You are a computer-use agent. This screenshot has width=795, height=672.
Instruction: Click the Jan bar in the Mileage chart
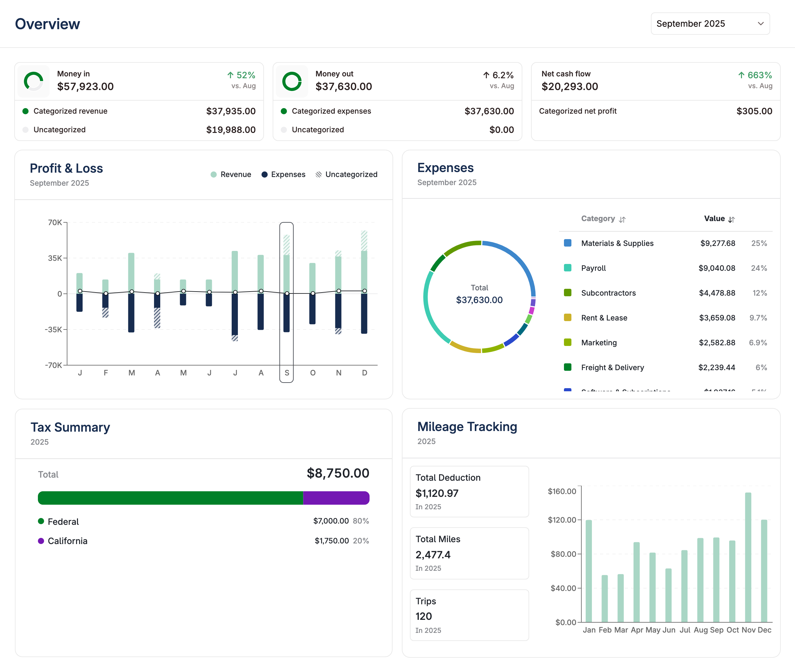[x=589, y=571]
